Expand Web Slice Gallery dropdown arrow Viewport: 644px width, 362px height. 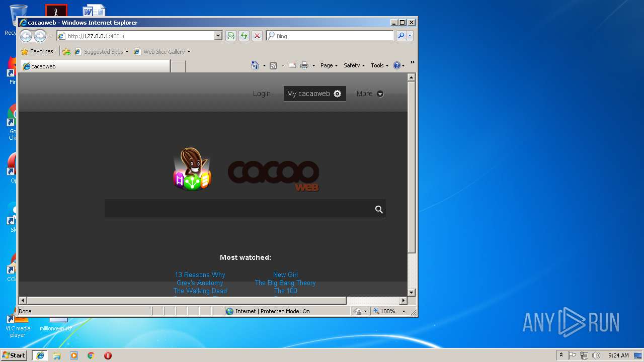[189, 51]
